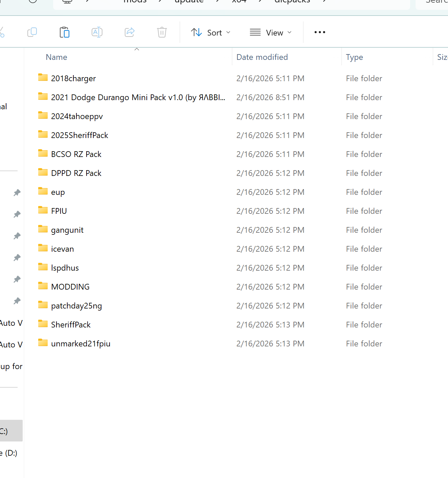
Task: Sort by the Date modified column
Action: click(x=262, y=57)
